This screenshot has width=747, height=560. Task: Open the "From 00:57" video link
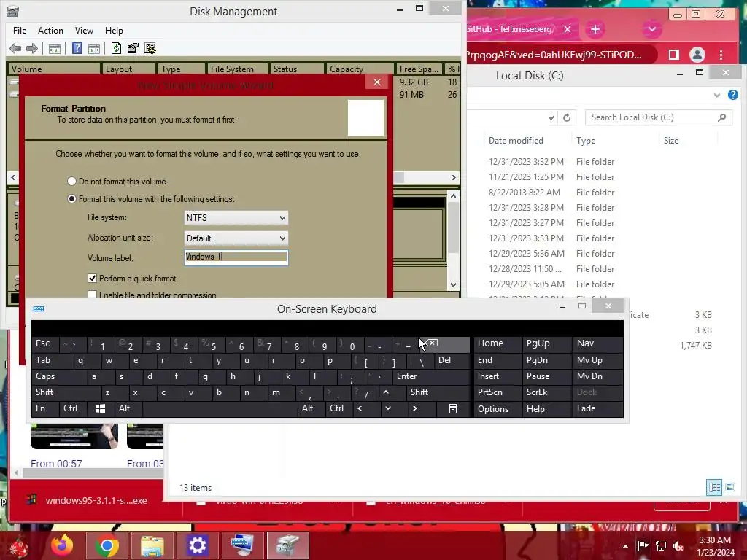(x=56, y=463)
